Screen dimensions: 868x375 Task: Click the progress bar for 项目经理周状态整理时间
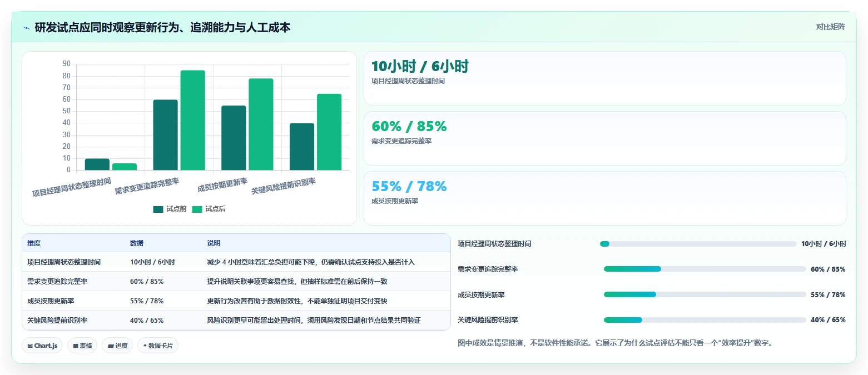(x=698, y=244)
